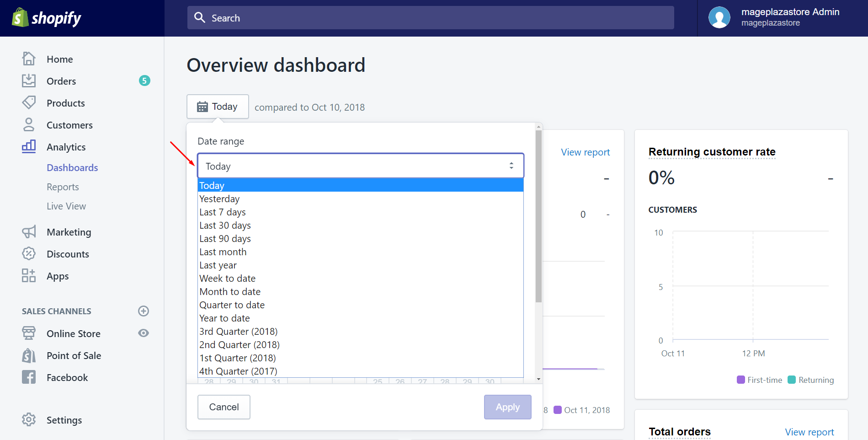Go to Customers section
This screenshot has height=440, width=868.
[69, 125]
